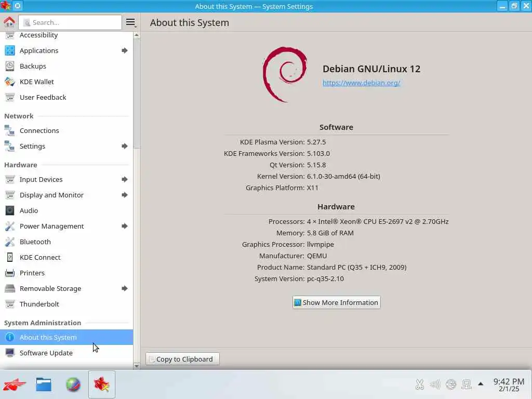Expand the Input Devices arrow
Image resolution: width=532 pixels, height=399 pixels.
tap(125, 179)
